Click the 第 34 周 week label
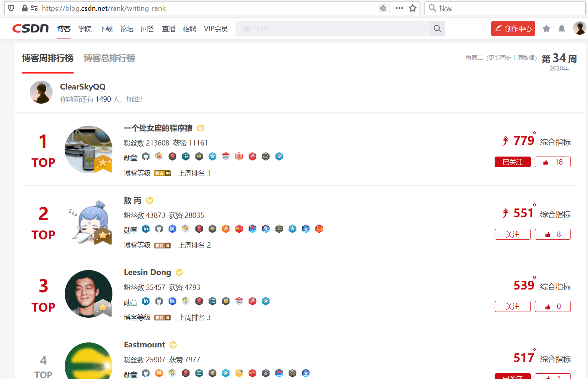 coord(559,58)
